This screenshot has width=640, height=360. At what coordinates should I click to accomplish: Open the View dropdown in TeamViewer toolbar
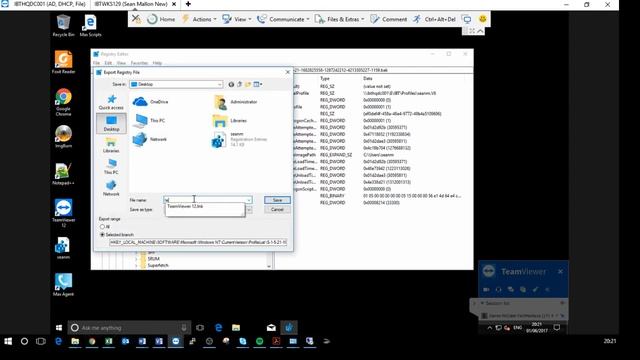point(237,19)
